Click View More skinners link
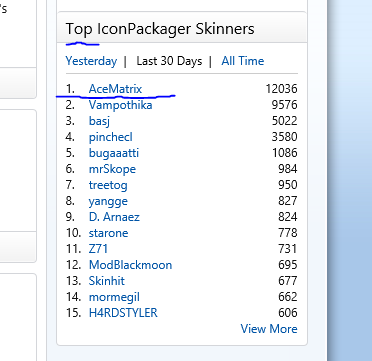Viewport: 372px width, 361px height. [269, 329]
